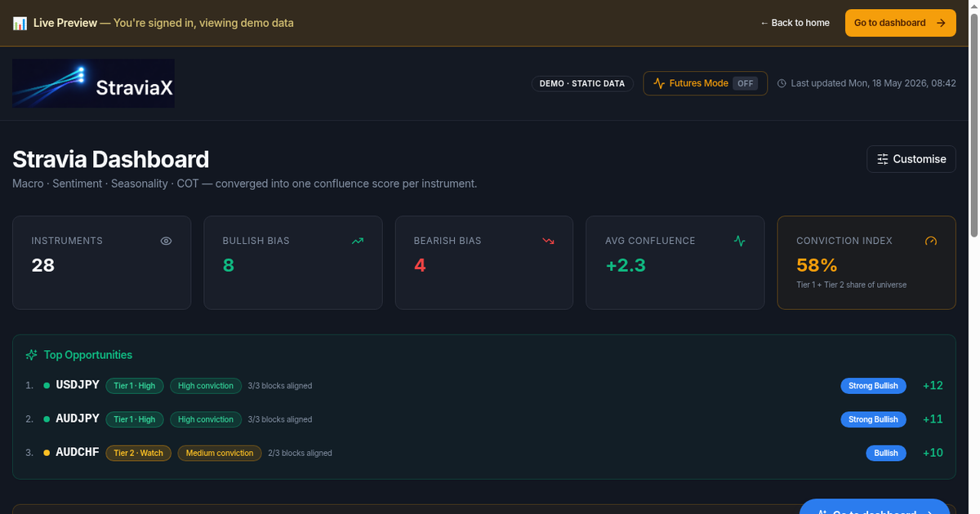
Task: Click the Avg Confluence +2.3 value
Action: tap(626, 265)
